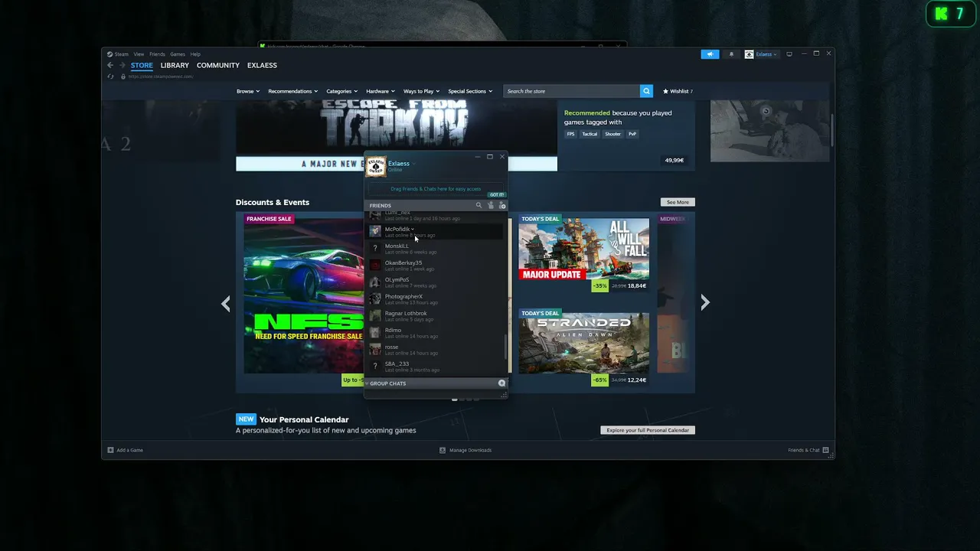980x551 pixels.
Task: Open the Friends menu
Action: click(157, 54)
